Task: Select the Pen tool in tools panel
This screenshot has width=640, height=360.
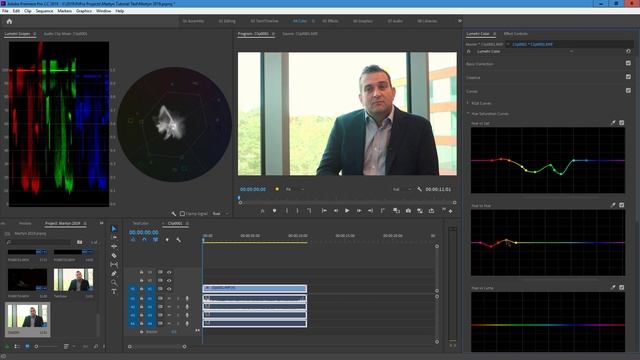Action: point(114,273)
